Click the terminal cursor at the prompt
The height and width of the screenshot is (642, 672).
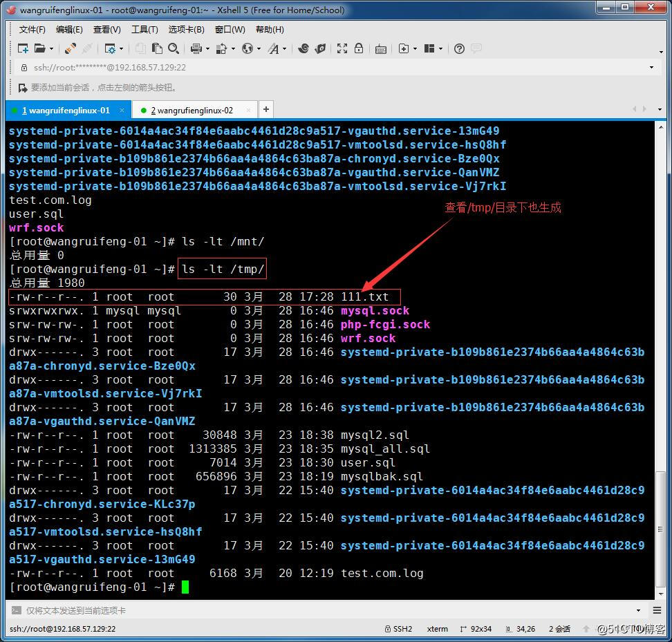(x=185, y=587)
